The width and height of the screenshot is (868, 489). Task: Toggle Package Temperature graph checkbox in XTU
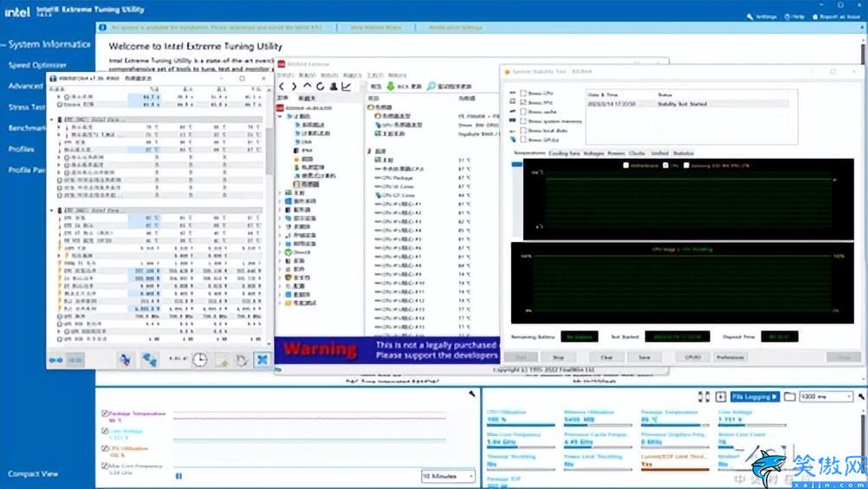click(105, 413)
